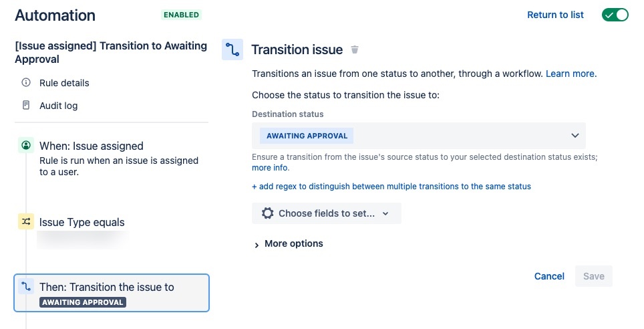Expand More options section

(289, 244)
